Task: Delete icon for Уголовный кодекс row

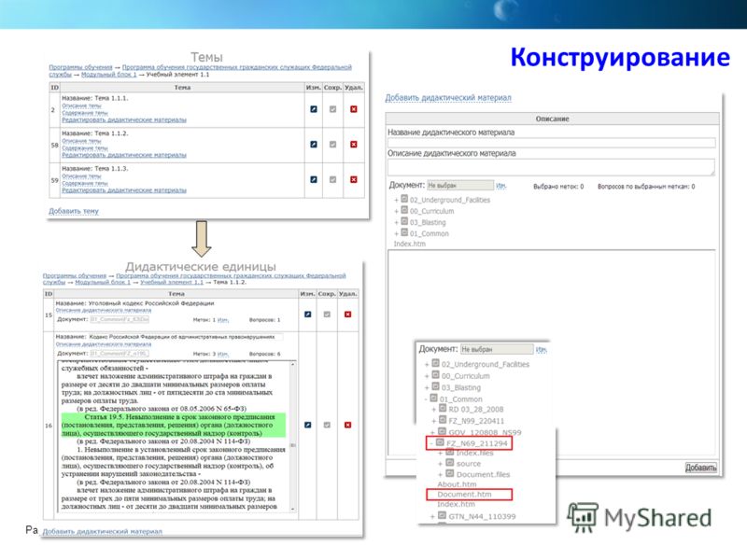Action: coord(347,315)
